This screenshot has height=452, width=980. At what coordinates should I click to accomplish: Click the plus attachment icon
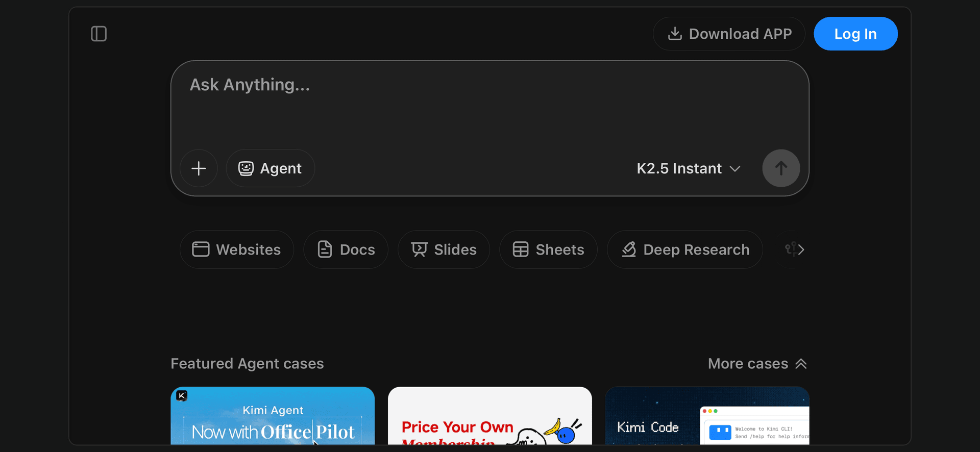coord(199,168)
